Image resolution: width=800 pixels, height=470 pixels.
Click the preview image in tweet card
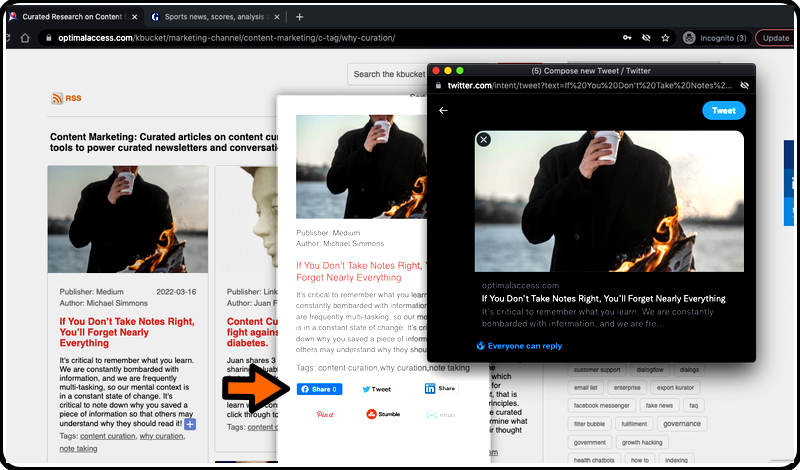tap(609, 201)
